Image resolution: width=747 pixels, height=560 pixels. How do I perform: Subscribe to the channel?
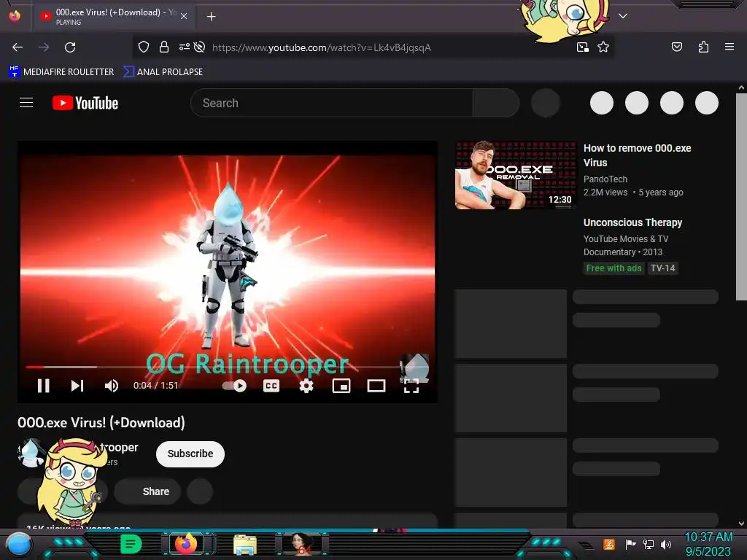pos(190,454)
